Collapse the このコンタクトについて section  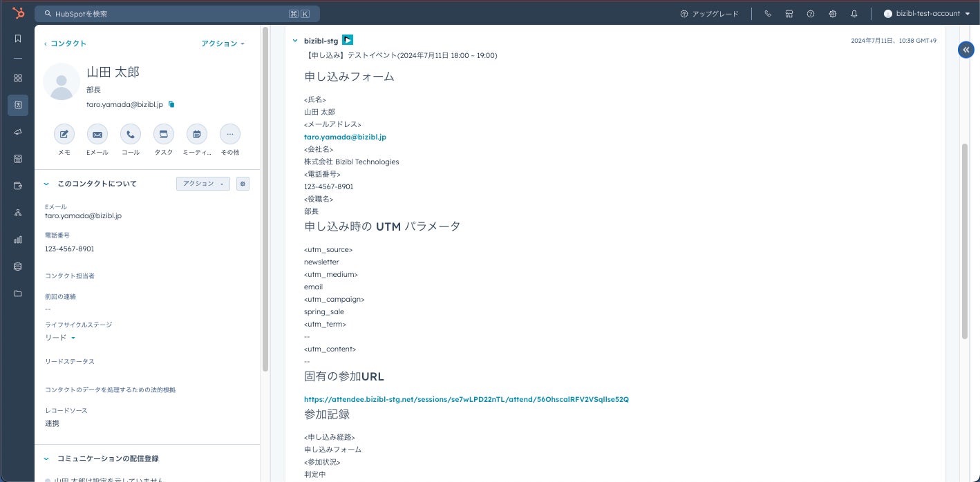pos(46,184)
